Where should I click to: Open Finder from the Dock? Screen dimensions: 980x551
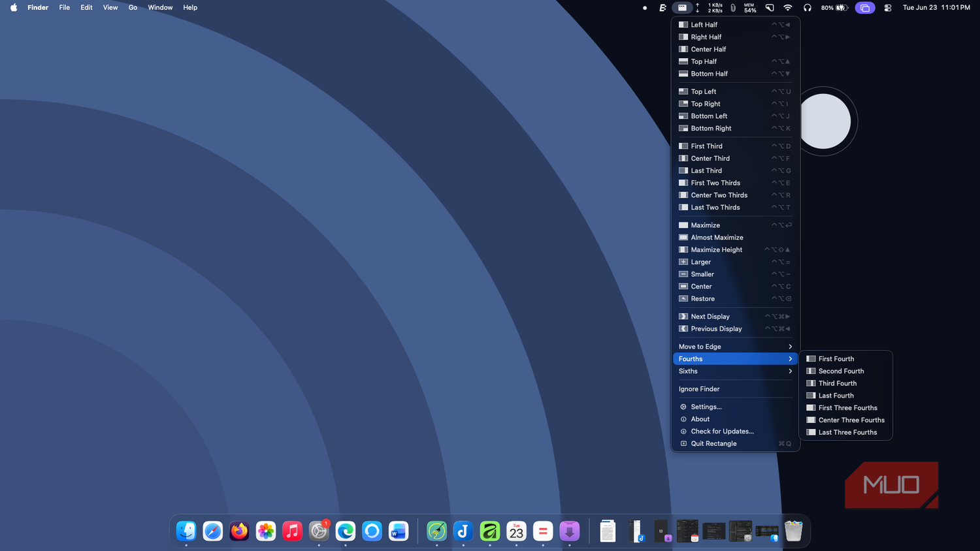[x=186, y=531]
